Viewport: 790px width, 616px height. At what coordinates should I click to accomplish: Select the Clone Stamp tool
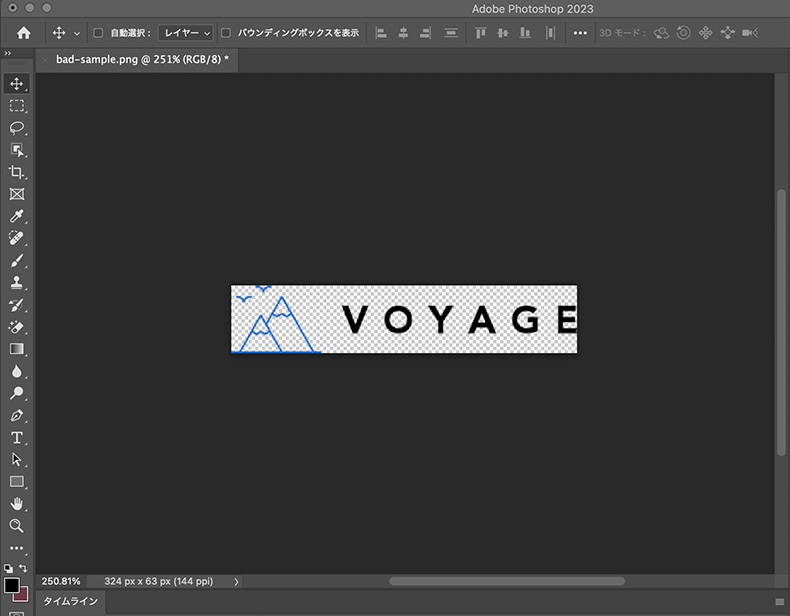tap(17, 283)
